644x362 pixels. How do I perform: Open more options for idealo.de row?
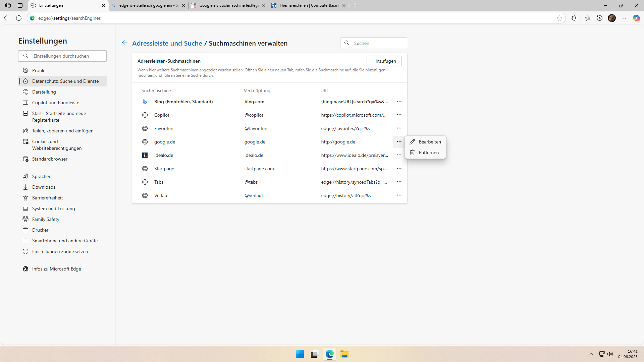[x=399, y=155]
